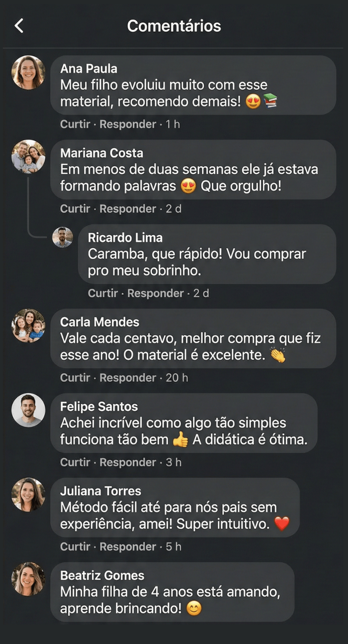This screenshot has width=348, height=644.
Task: Like Ricardo Lima's reply
Action: tap(103, 293)
